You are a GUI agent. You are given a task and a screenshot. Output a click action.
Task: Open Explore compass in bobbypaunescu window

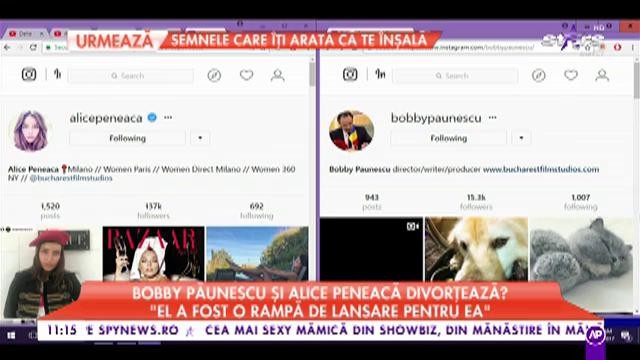[538, 76]
